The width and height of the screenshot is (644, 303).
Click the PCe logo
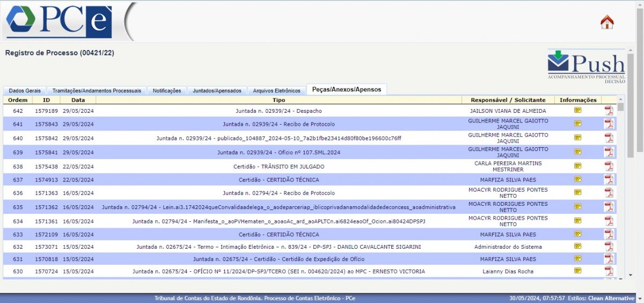[59, 21]
